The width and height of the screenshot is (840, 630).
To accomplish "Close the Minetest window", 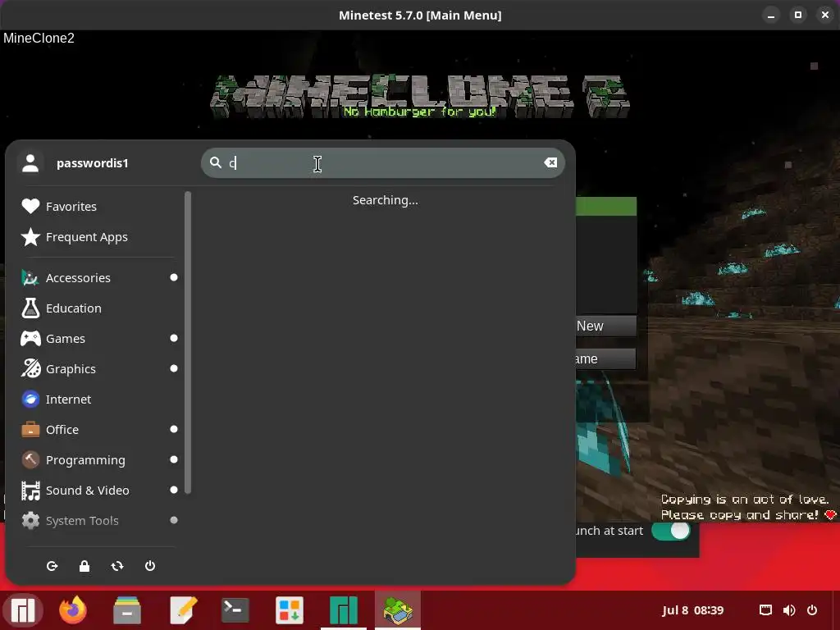I will coord(825,15).
